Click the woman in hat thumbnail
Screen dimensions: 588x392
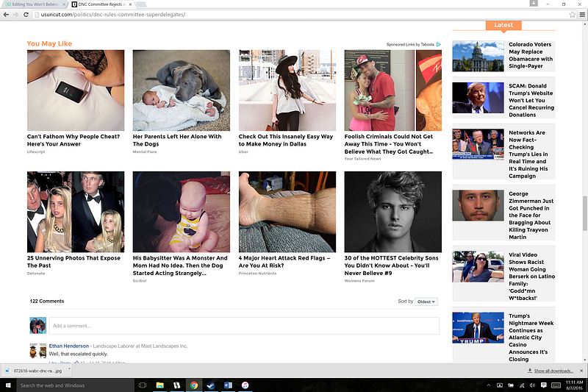coord(287,90)
